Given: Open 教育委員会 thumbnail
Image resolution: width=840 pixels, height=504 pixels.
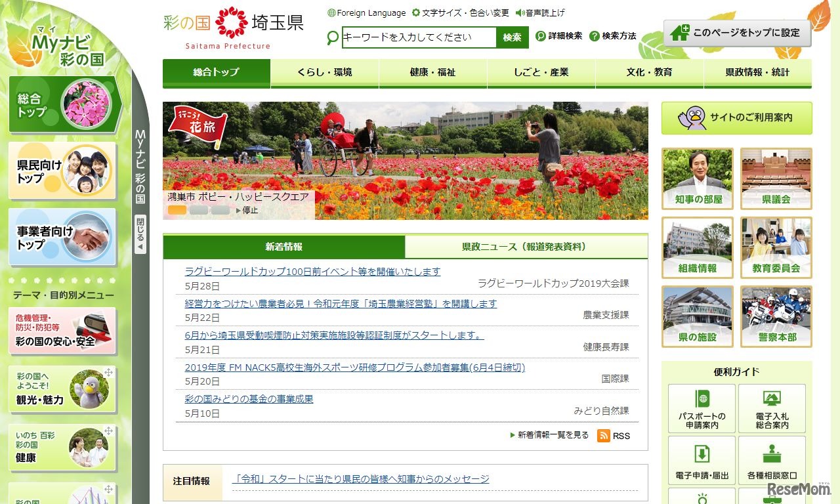Looking at the screenshot, I should click(x=776, y=247).
